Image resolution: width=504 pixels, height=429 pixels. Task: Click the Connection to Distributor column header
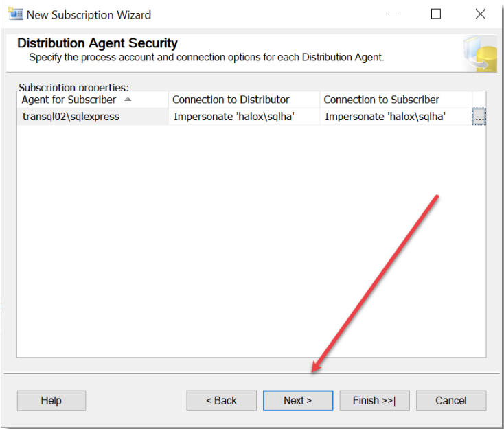[x=244, y=100]
